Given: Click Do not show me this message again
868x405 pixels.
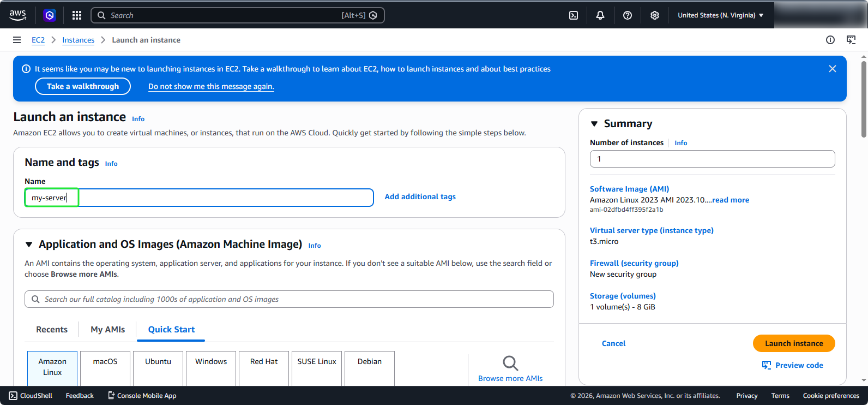Looking at the screenshot, I should pos(211,86).
